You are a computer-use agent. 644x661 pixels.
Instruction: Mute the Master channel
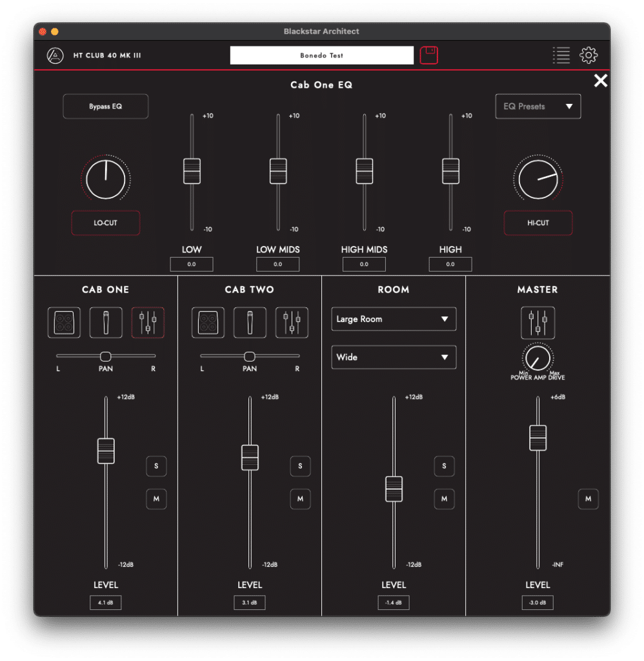tap(588, 499)
